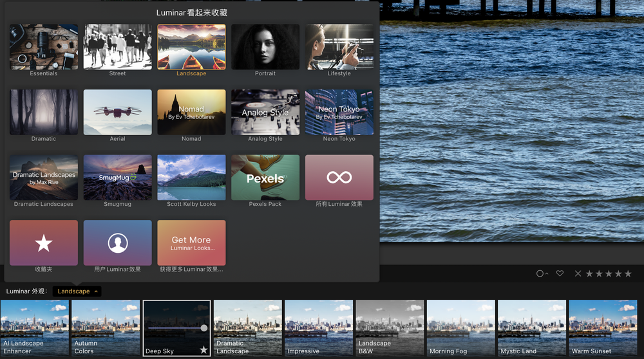
Task: Open the Street looks collection
Action: pos(117,47)
